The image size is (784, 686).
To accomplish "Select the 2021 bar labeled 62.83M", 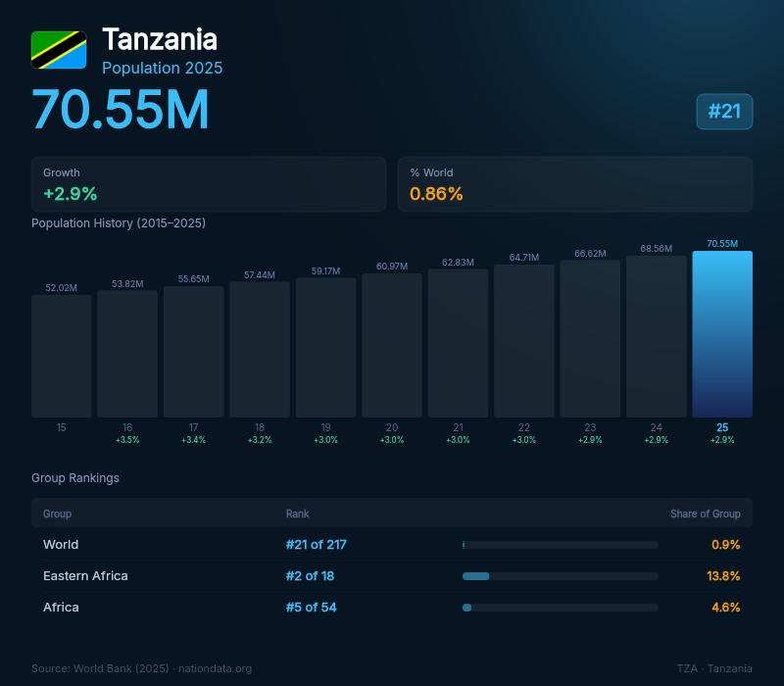I will coord(458,343).
